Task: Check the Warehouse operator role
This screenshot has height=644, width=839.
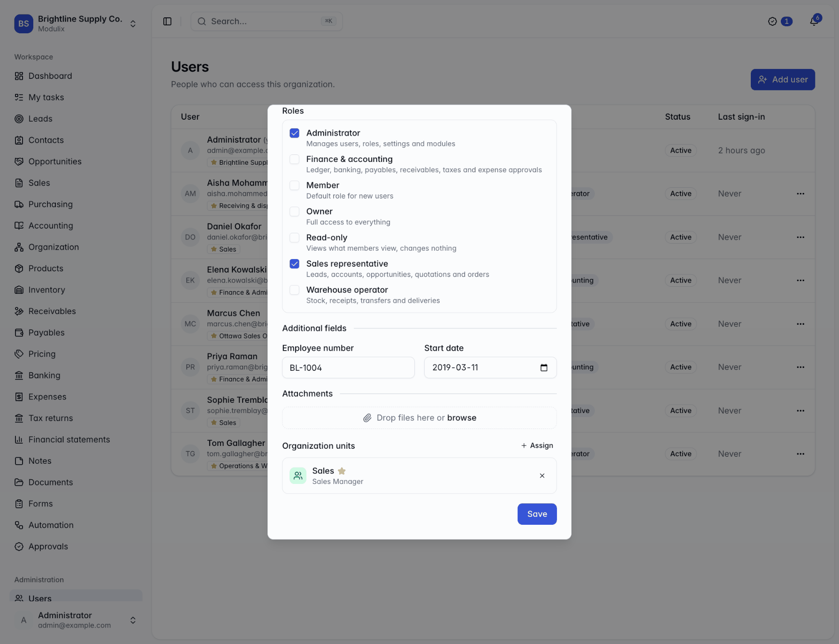Action: [295, 290]
